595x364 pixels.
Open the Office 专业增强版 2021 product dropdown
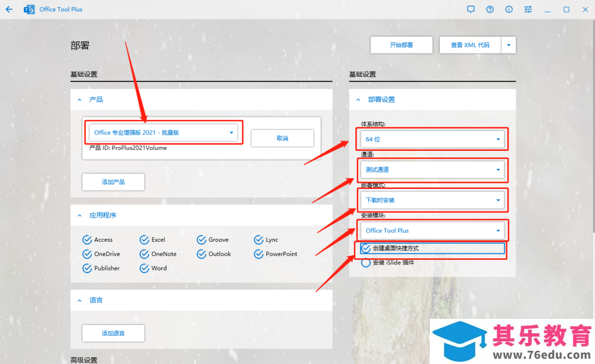pyautogui.click(x=163, y=132)
